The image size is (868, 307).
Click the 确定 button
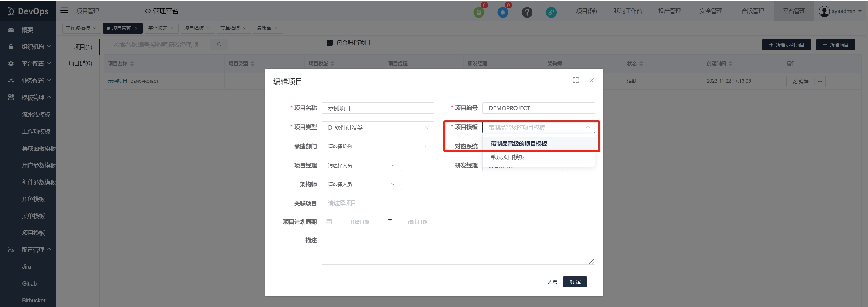pos(575,282)
